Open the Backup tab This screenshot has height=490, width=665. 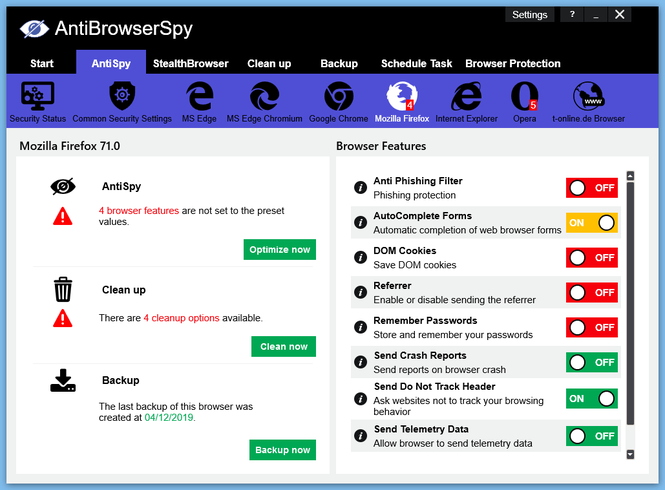pyautogui.click(x=339, y=63)
